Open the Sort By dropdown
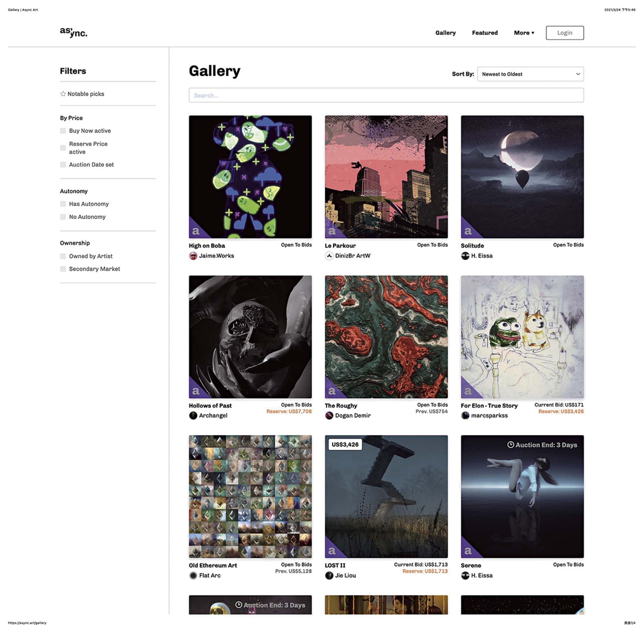 pyautogui.click(x=530, y=74)
